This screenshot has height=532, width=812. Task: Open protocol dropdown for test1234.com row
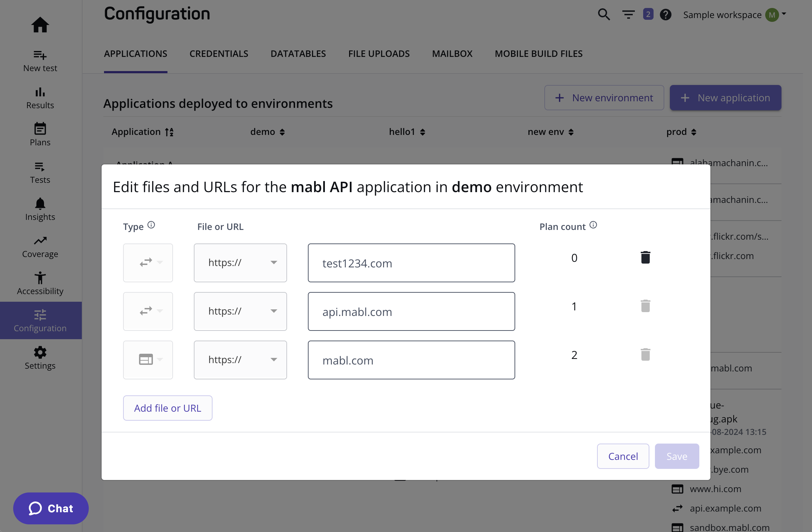click(x=240, y=263)
